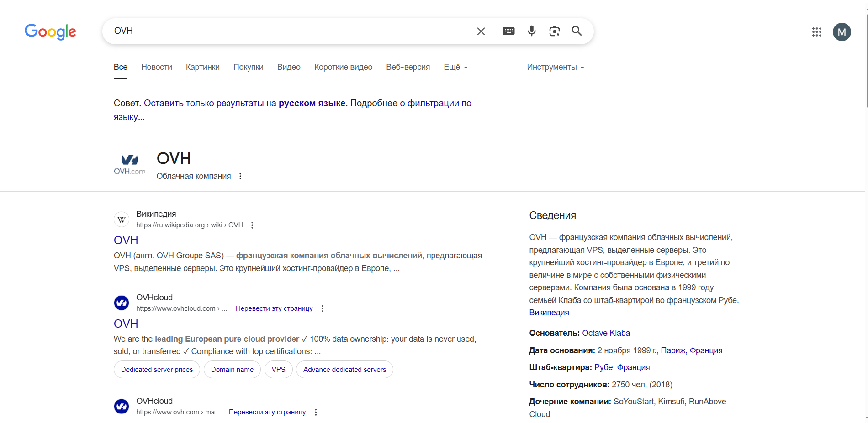
Task: Open options menu for ovhcloud.com result
Action: 323,308
